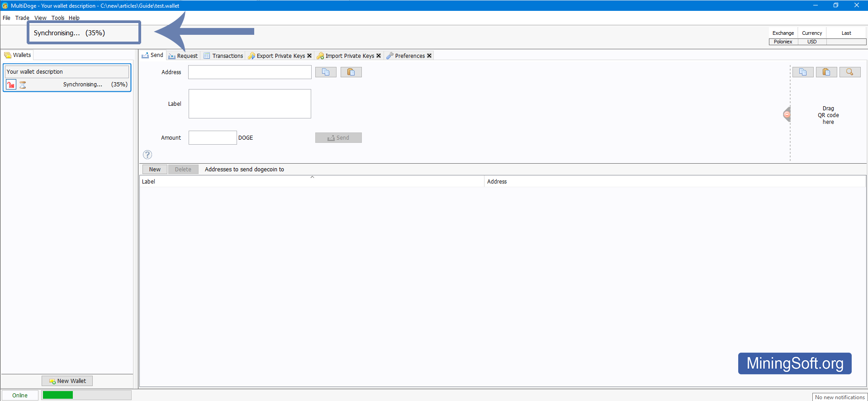The height and width of the screenshot is (401, 868).
Task: Open the Tools menu
Action: 58,18
